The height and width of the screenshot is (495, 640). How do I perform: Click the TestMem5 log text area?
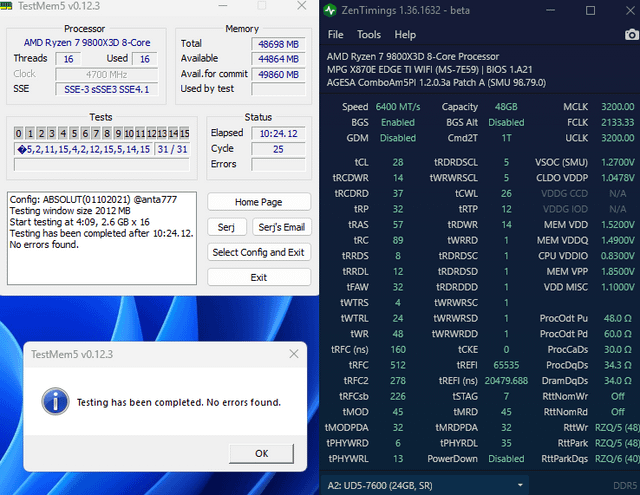pyautogui.click(x=102, y=238)
